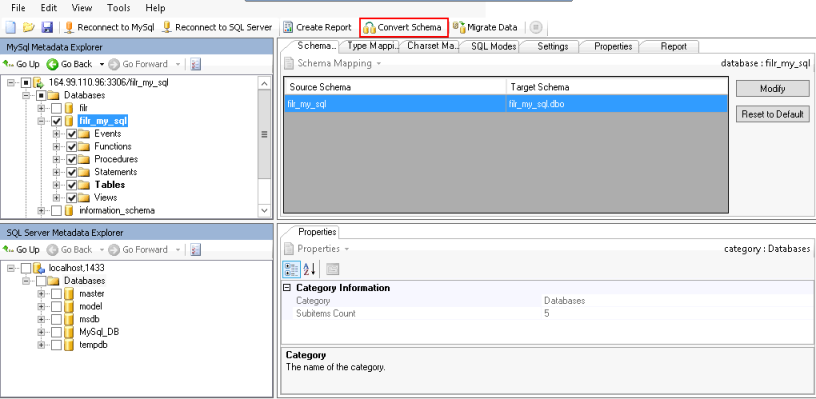Switch to the Report tab
Image resolution: width=816 pixels, height=399 pixels.
point(673,46)
